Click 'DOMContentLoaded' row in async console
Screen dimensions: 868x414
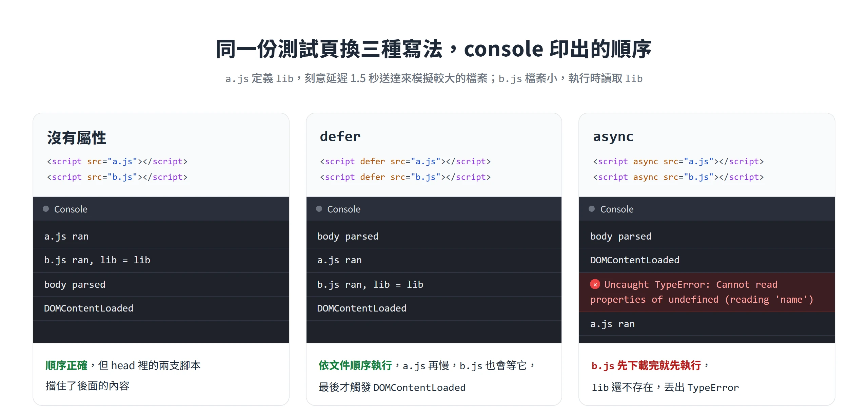(x=707, y=260)
